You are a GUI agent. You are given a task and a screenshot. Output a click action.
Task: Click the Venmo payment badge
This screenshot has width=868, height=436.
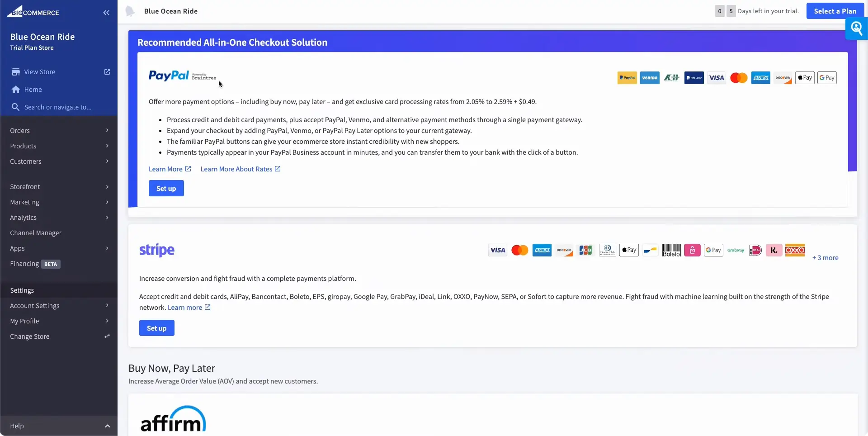click(650, 78)
